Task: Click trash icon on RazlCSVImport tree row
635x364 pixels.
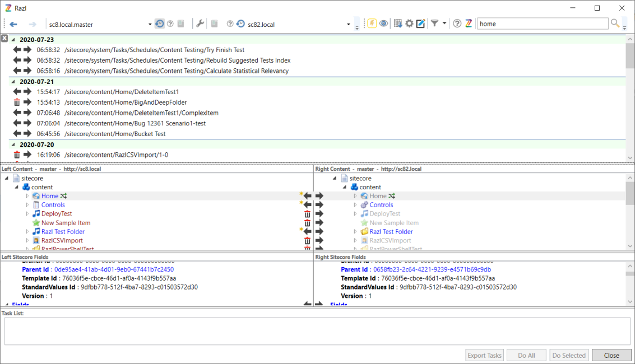Action: coord(307,241)
